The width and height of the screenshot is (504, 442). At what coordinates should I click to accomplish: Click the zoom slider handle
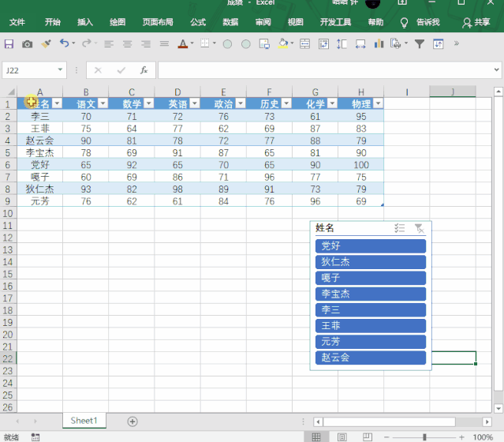424,437
